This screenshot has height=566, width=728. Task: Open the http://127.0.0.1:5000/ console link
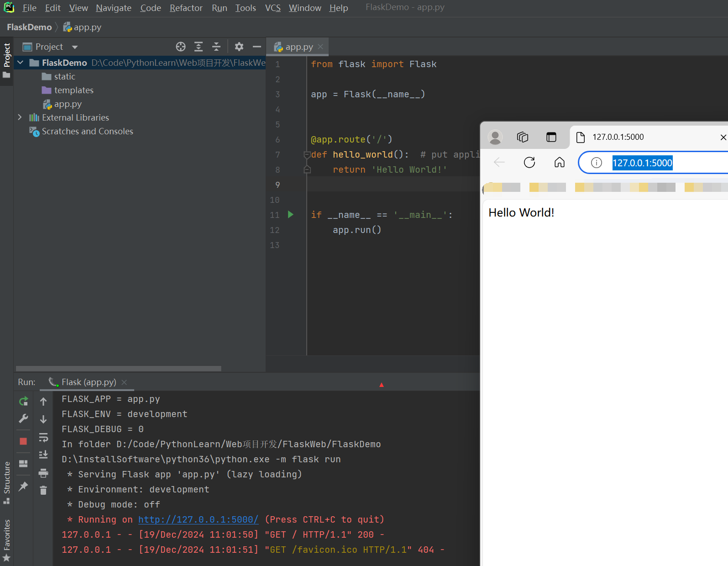pos(198,519)
